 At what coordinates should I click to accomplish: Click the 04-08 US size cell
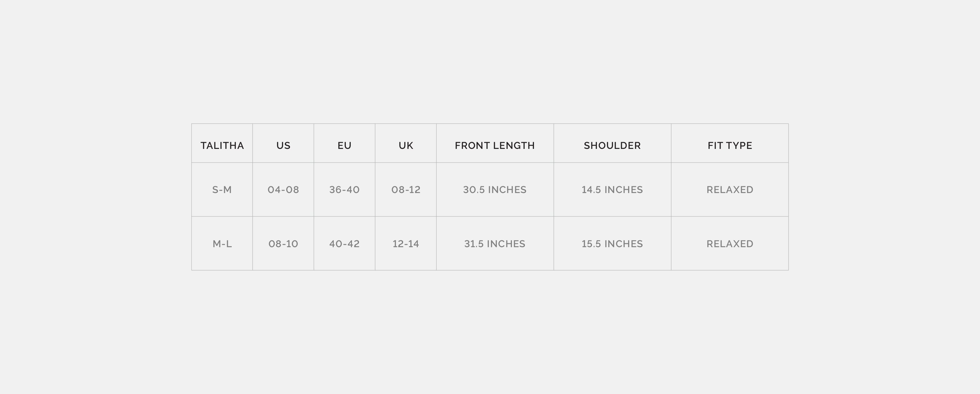(283, 189)
